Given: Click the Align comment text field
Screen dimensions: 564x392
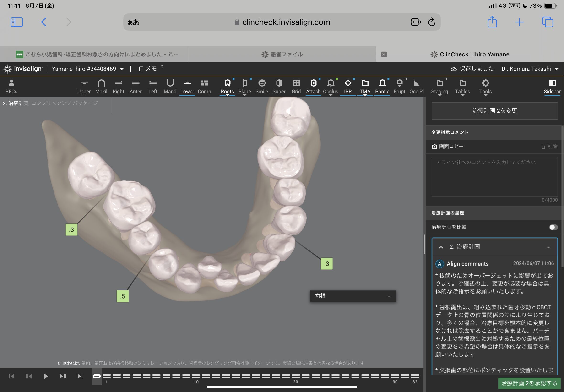Looking at the screenshot, I should [494, 177].
